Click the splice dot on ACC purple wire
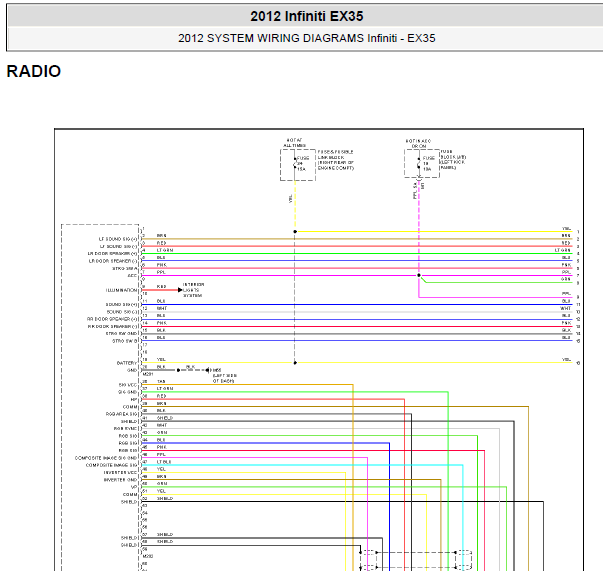This screenshot has width=603, height=571. 419,275
